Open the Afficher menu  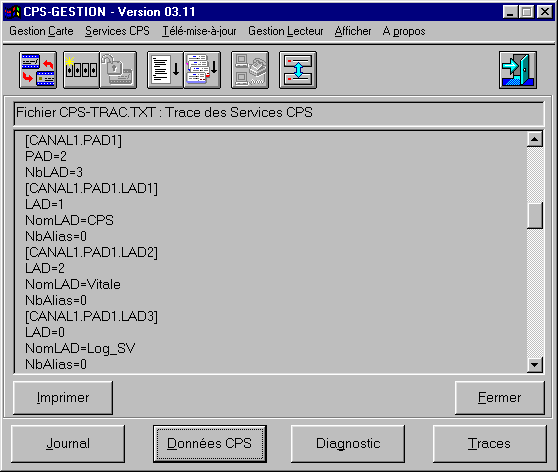[353, 31]
